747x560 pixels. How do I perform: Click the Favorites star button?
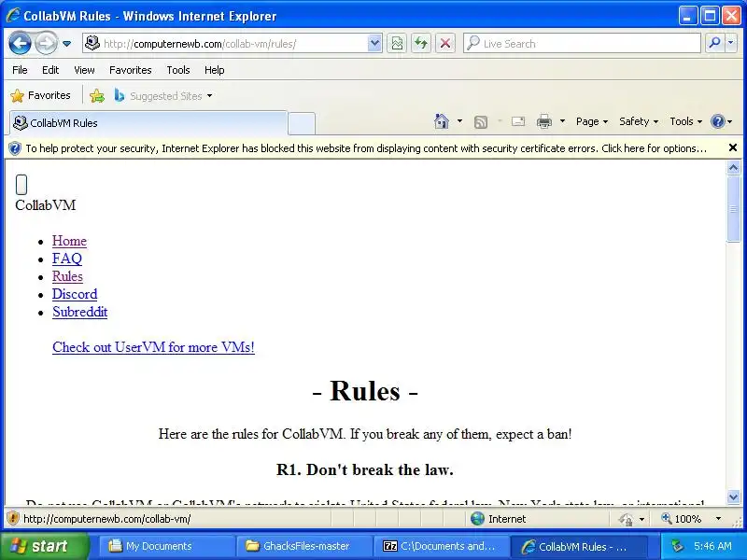[x=40, y=95]
